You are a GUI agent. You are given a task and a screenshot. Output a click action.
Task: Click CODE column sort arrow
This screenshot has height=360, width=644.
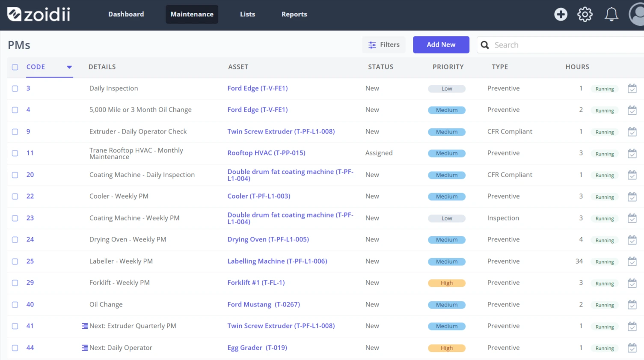(69, 67)
